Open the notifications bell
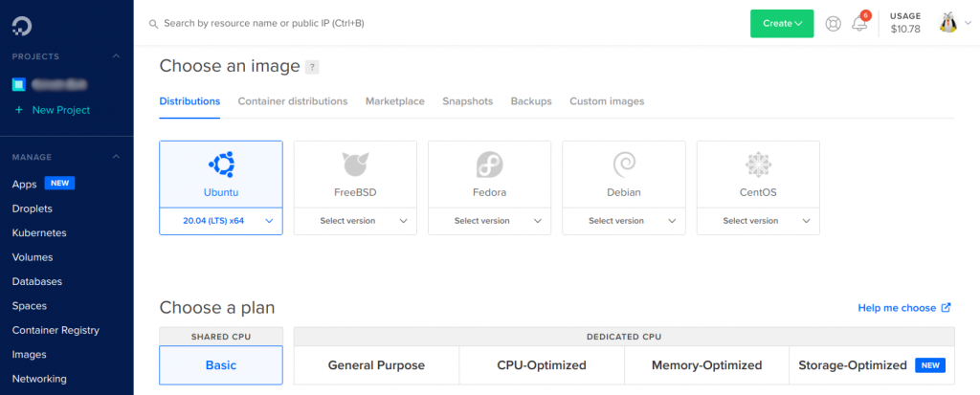Image resolution: width=980 pixels, height=395 pixels. [860, 24]
